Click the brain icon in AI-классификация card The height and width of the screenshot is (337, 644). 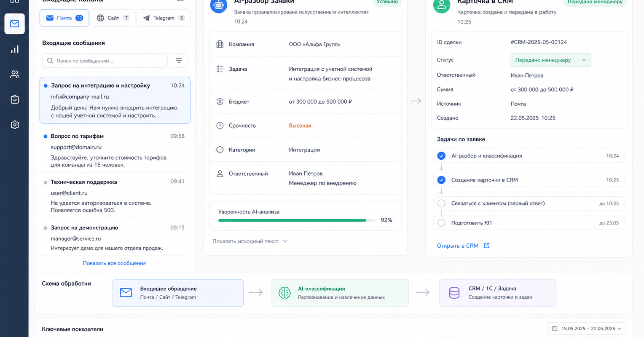coord(284,292)
